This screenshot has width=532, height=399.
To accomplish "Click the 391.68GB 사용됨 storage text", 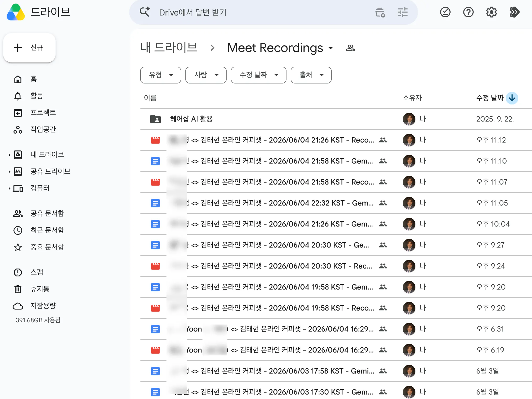I will (38, 320).
